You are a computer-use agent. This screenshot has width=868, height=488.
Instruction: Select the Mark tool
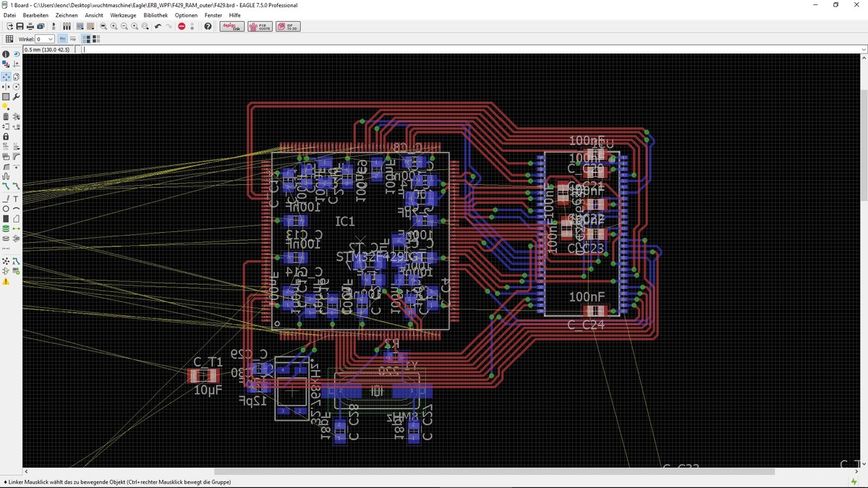click(x=16, y=64)
